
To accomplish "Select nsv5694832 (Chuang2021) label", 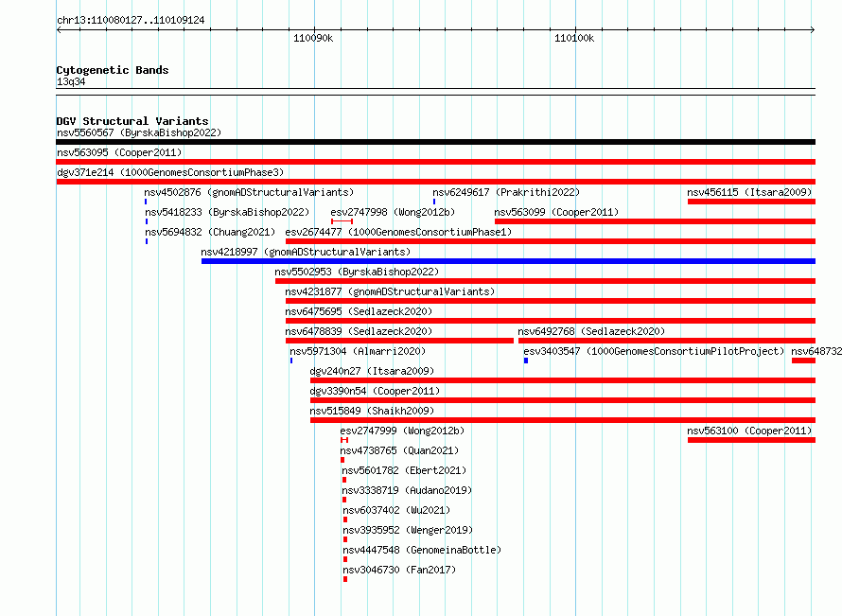I will pyautogui.click(x=210, y=232).
